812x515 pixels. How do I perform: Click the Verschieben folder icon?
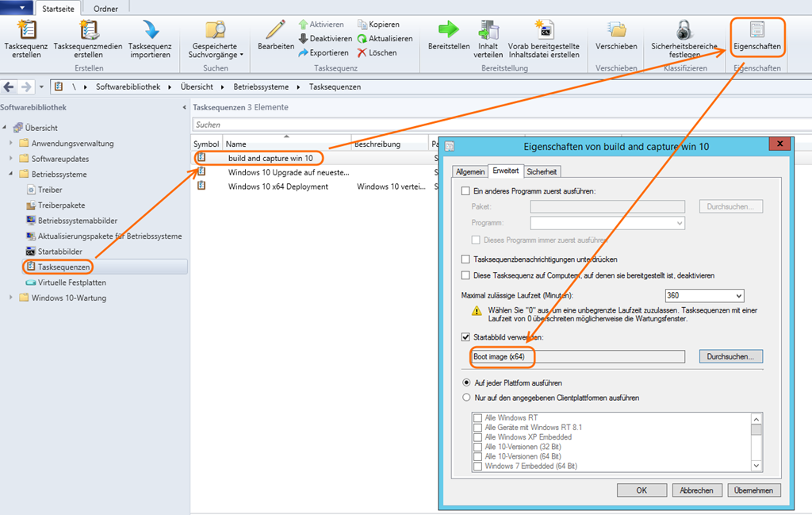616,30
